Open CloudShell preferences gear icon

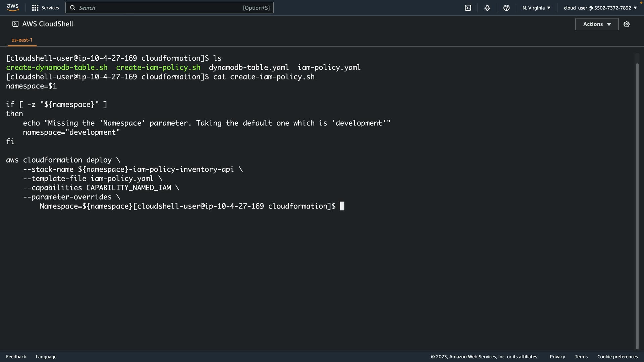point(627,24)
